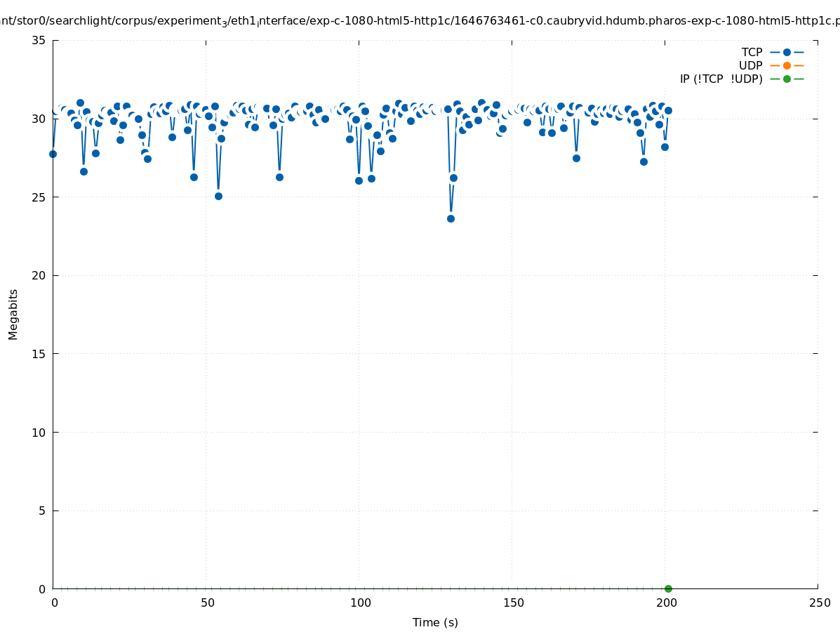Click the Megabits y-axis label
Viewport: 840px width, 632px height.
tap(13, 314)
